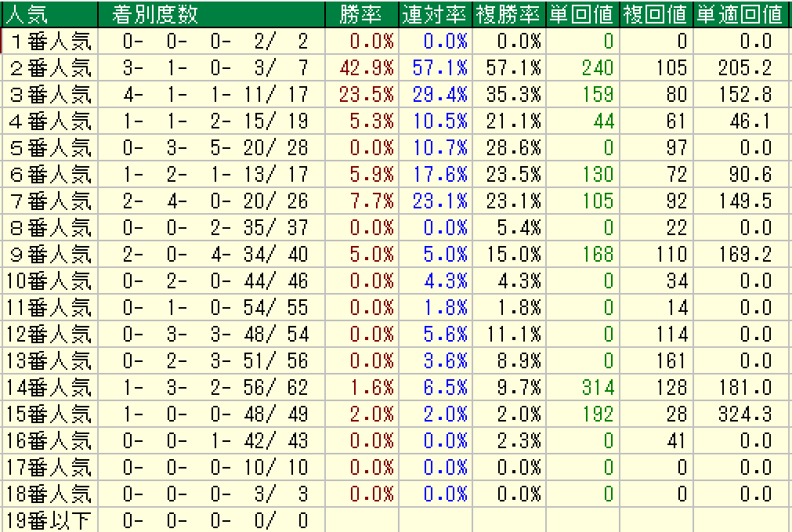Click the 152.8 単適回値 value
Image resolution: width=792 pixels, height=532 pixels.
746,95
